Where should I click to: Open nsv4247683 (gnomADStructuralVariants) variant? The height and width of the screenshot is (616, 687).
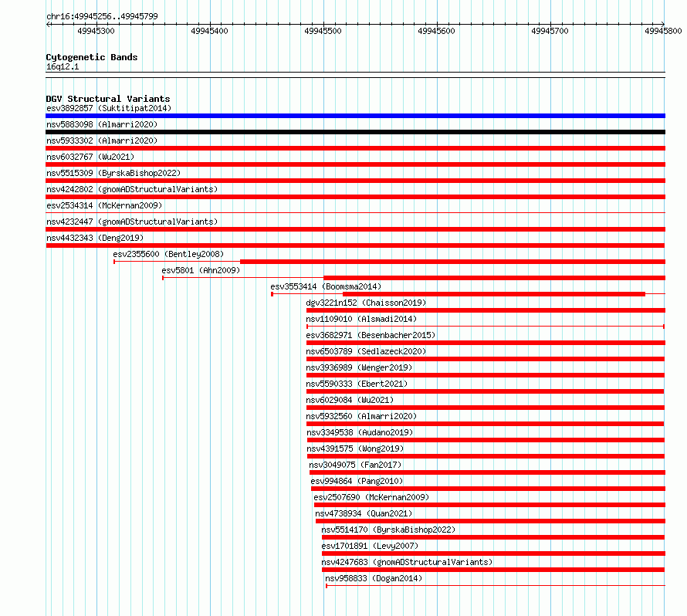[407, 562]
